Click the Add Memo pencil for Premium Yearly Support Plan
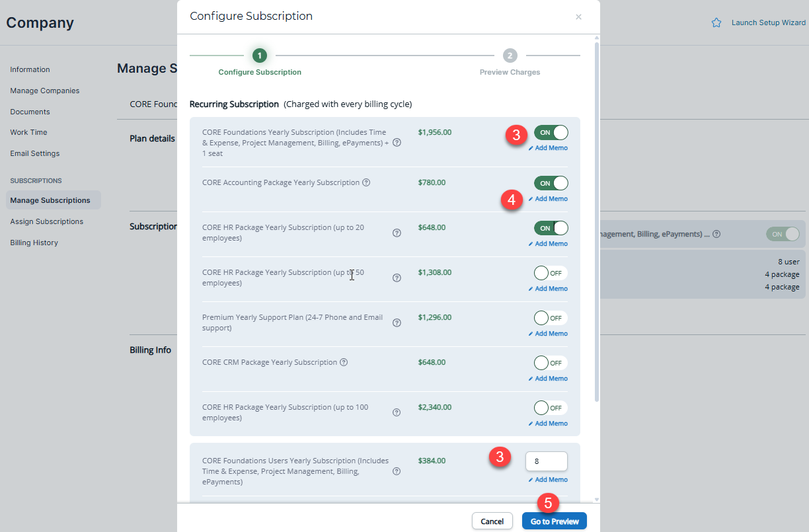The image size is (809, 532). [x=549, y=333]
